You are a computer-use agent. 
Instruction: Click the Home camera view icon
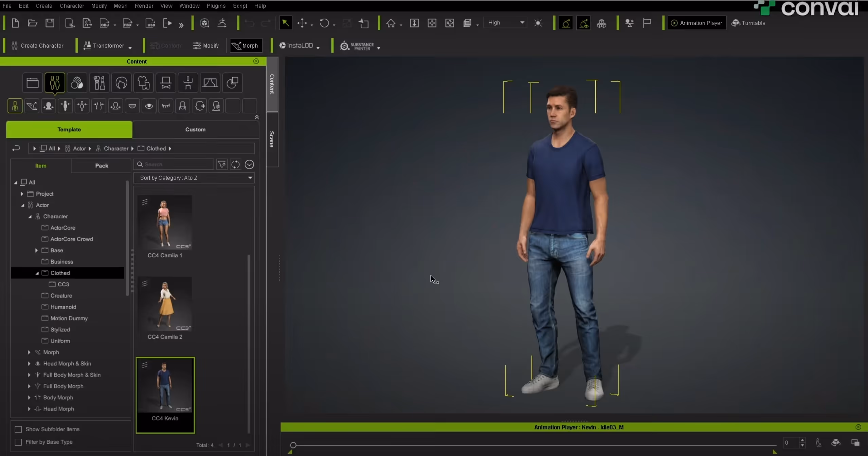point(391,23)
